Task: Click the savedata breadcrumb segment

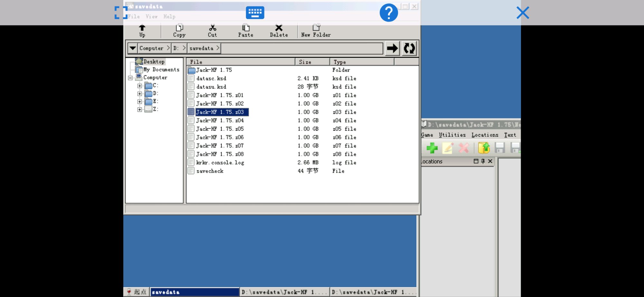Action: tap(201, 48)
